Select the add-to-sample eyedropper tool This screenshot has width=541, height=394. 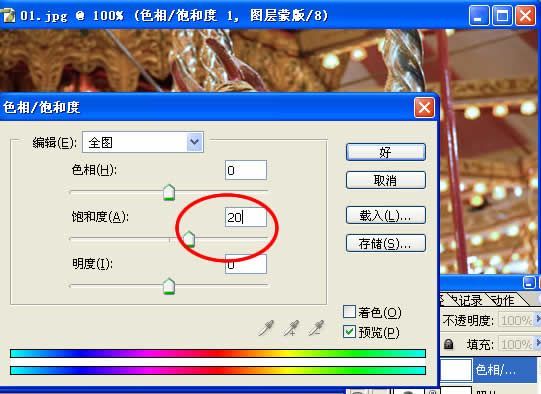pyautogui.click(x=291, y=328)
